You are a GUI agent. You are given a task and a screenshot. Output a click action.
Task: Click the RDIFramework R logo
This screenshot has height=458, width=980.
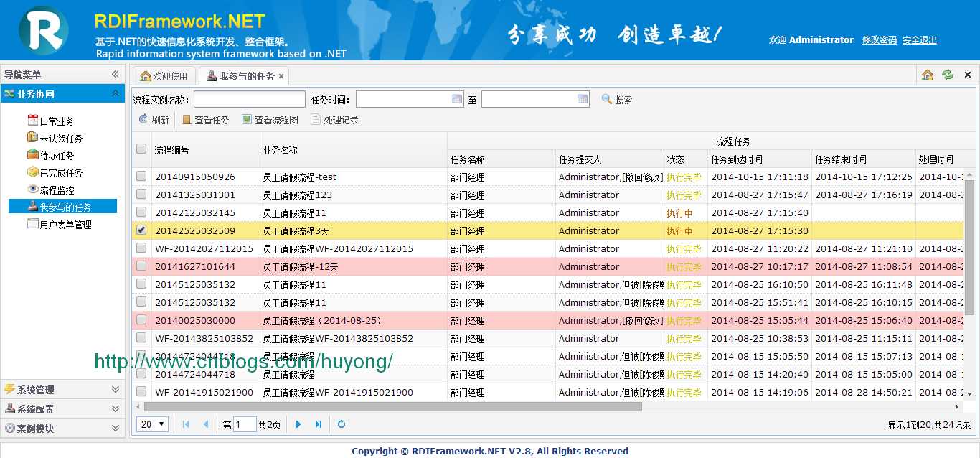pos(44,30)
